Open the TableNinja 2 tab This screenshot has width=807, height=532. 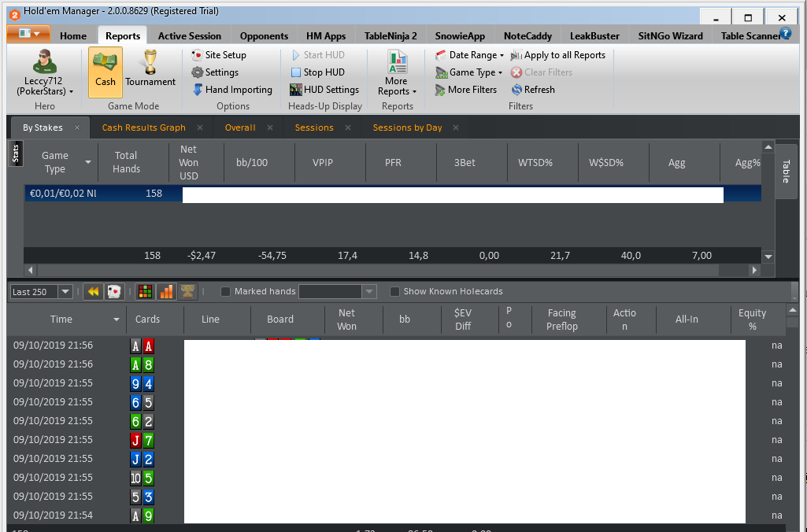391,36
